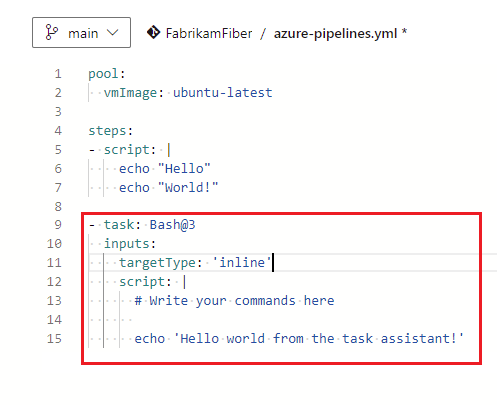Image resolution: width=497 pixels, height=405 pixels.
Task: Click echo "Hello" on line 6
Action: [x=165, y=169]
